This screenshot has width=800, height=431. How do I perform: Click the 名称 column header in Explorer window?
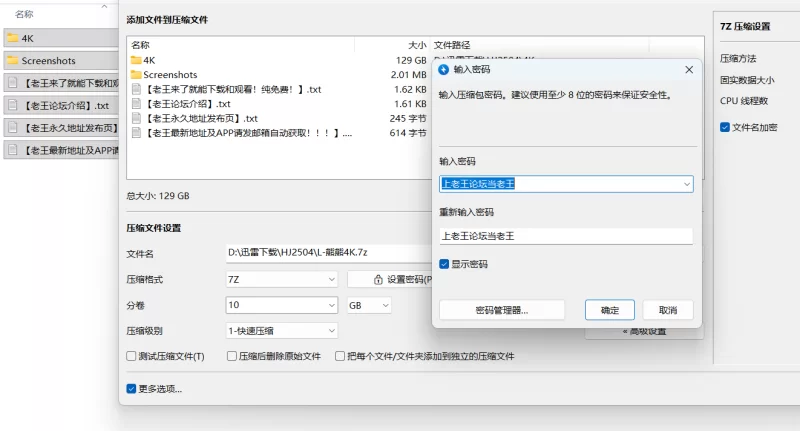[x=24, y=14]
